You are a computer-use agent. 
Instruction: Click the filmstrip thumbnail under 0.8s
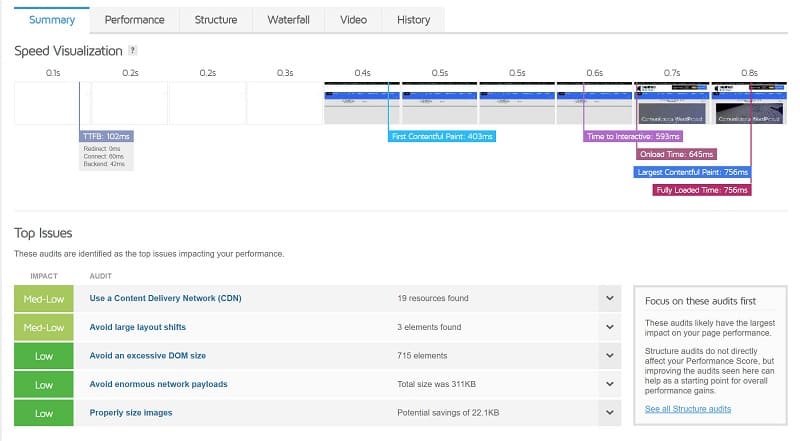click(749, 103)
